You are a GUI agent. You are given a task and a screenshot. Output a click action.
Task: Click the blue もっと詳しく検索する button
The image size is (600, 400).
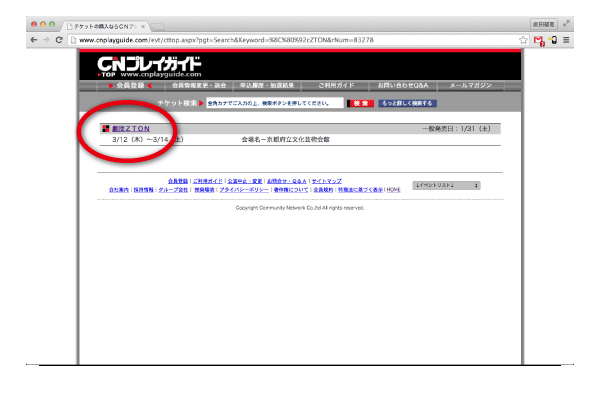pos(408,103)
